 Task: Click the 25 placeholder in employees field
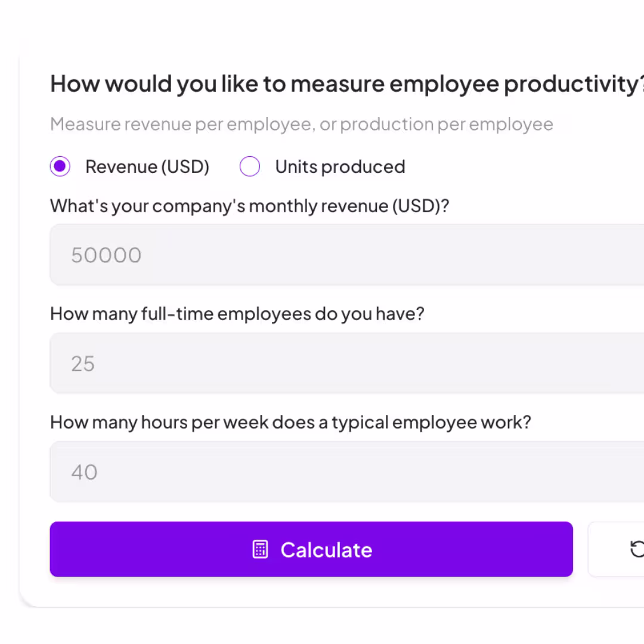click(83, 364)
